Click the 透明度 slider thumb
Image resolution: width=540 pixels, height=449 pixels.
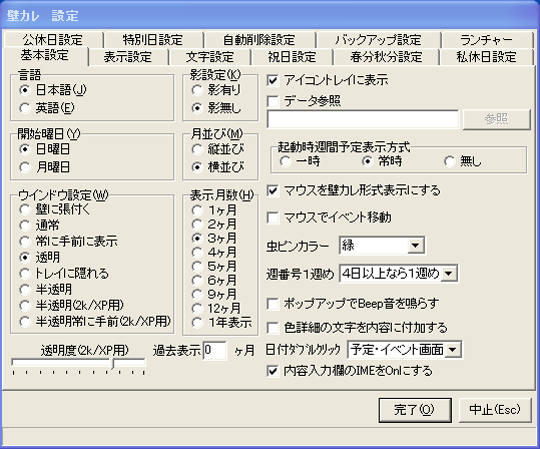click(x=113, y=364)
